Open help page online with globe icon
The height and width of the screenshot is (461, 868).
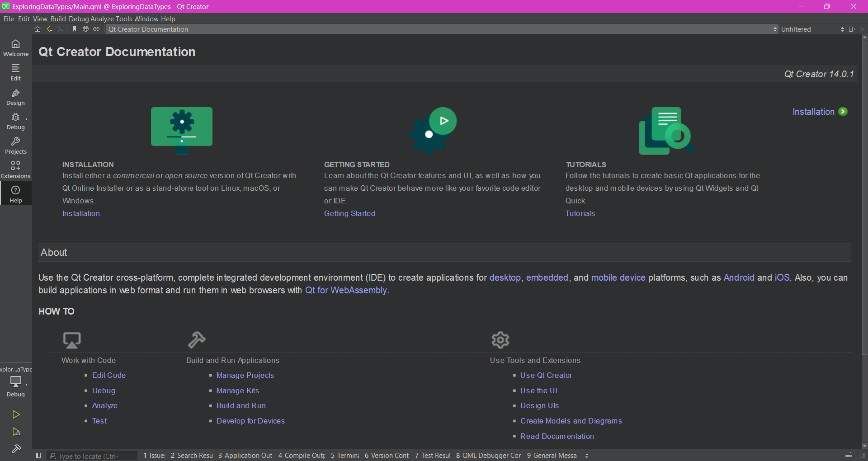pyautogui.click(x=85, y=29)
